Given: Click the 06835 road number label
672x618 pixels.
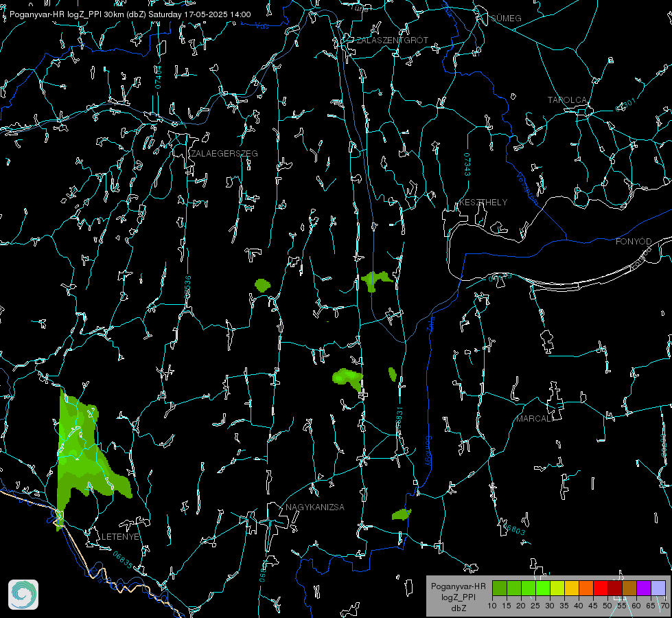Looking at the screenshot, I should tap(123, 560).
